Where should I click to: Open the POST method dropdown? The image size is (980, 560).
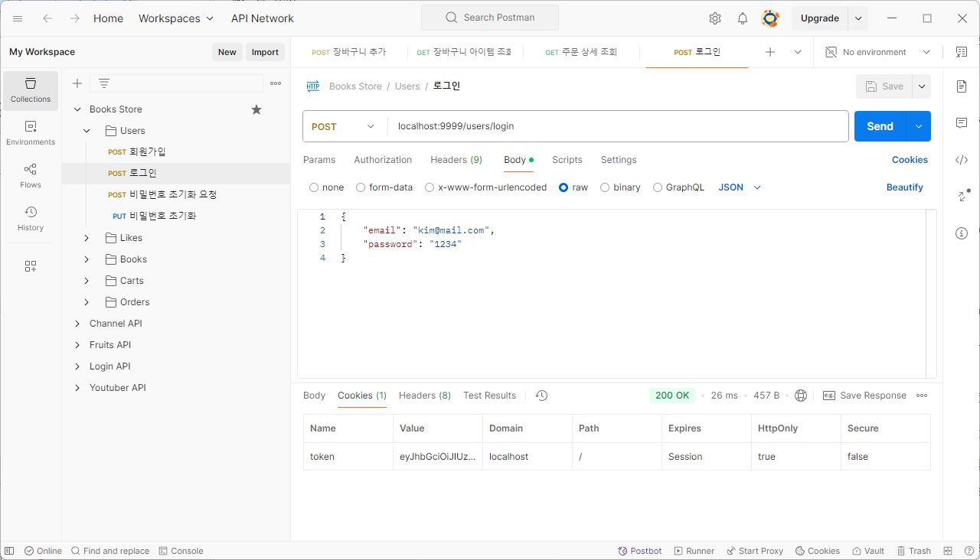pyautogui.click(x=345, y=126)
